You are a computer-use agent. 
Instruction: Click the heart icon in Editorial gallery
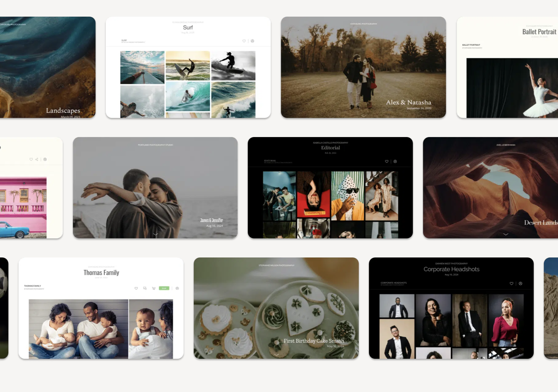pos(387,161)
